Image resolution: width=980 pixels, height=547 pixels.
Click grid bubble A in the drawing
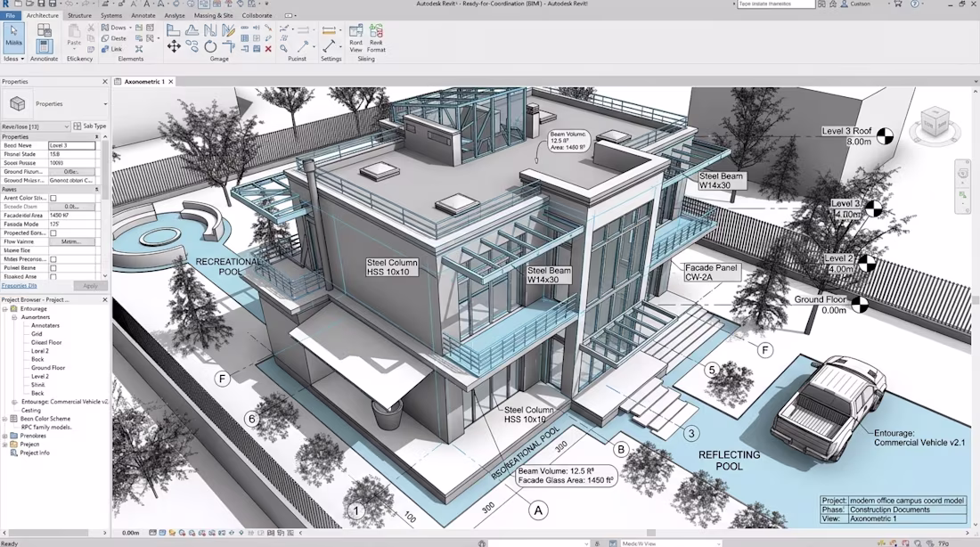coord(538,510)
